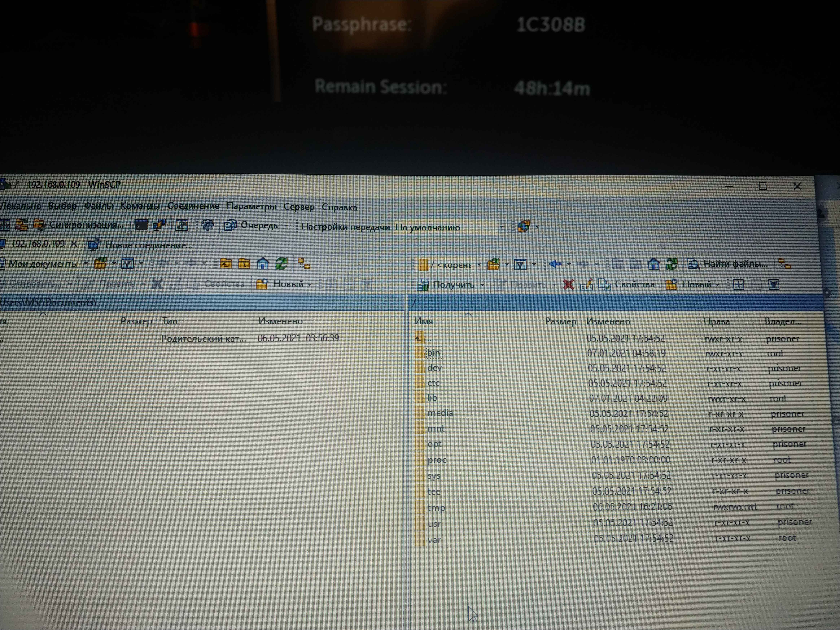
Task: Click the preferences gear icon
Action: pyautogui.click(x=207, y=225)
